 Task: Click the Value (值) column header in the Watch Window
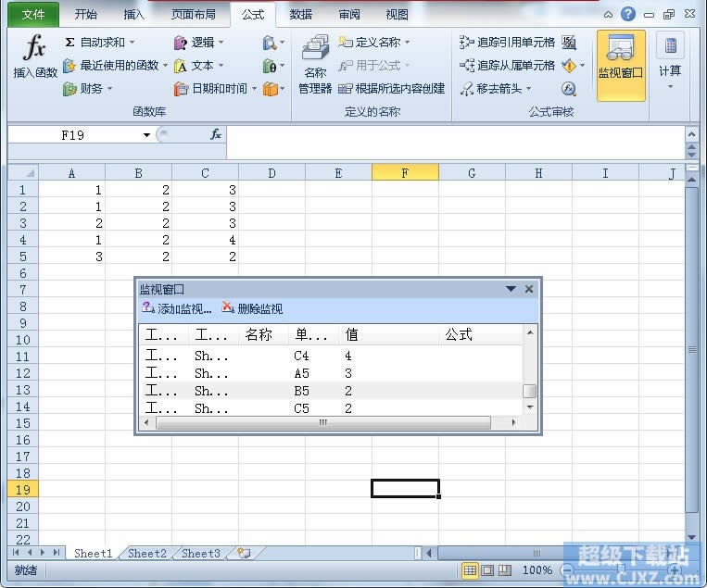[389, 334]
